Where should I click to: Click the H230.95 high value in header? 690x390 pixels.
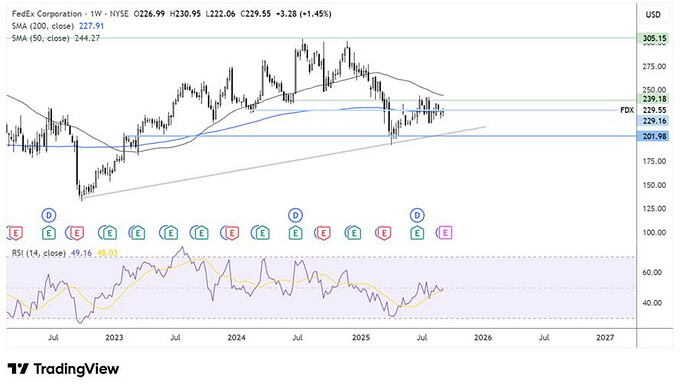point(185,14)
